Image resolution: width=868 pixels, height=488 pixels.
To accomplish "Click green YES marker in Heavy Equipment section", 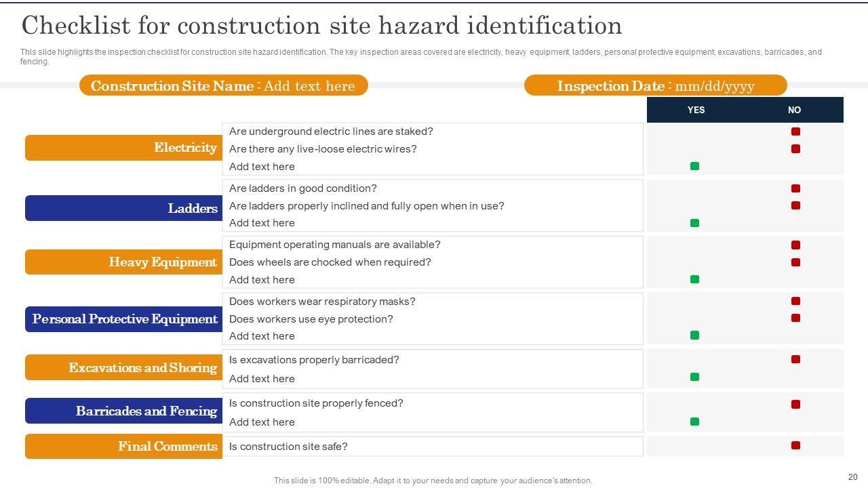I will tap(694, 279).
